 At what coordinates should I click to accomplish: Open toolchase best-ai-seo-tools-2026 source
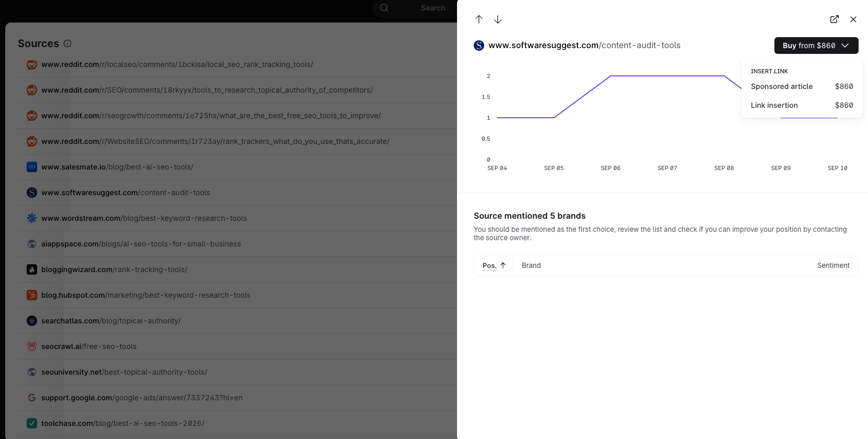tap(123, 423)
